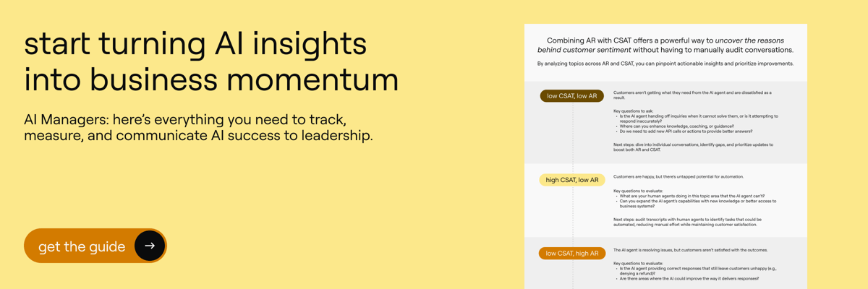Screen dimensions: 868x289
Task: Click 'Key questions to ask' label
Action: pyautogui.click(x=633, y=110)
